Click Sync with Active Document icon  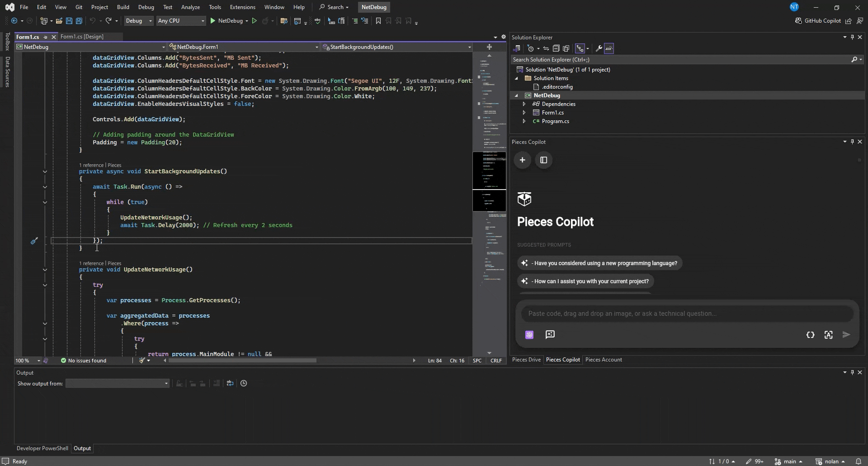pos(546,48)
